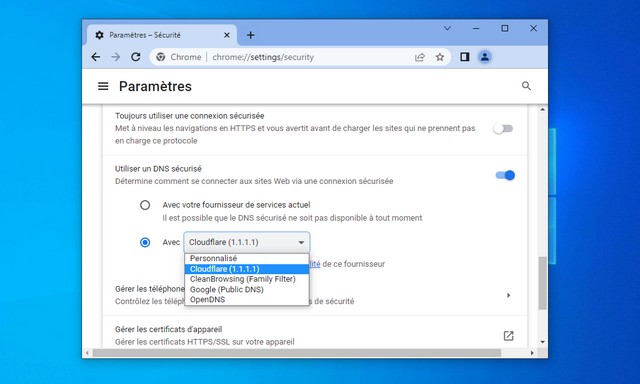Screen dimensions: 640x384
Task: Click the Paramètres page heading
Action: [x=155, y=87]
